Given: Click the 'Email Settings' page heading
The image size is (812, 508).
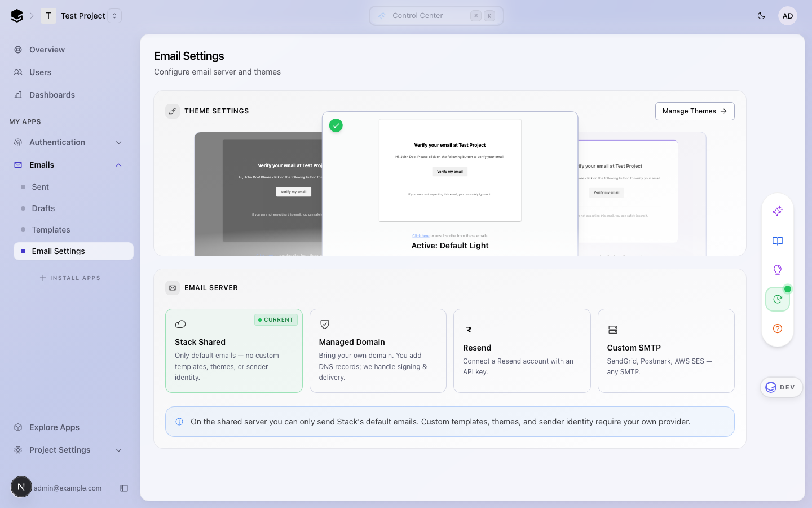Looking at the screenshot, I should (189, 56).
